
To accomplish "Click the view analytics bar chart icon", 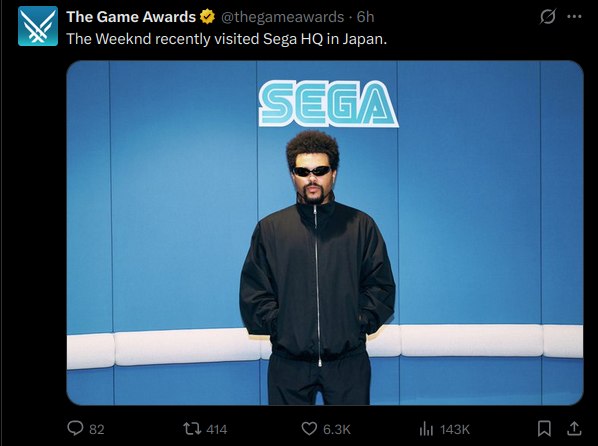I will click(x=426, y=429).
